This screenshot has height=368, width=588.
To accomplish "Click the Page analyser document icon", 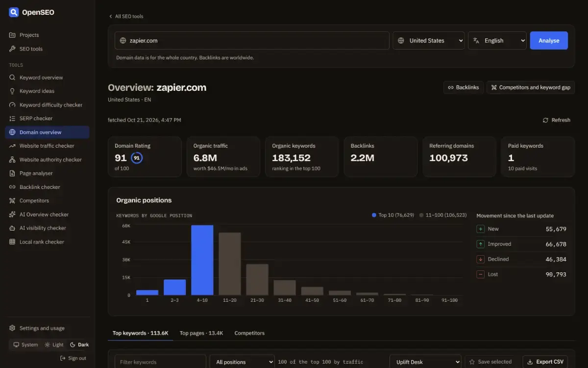I will (12, 173).
